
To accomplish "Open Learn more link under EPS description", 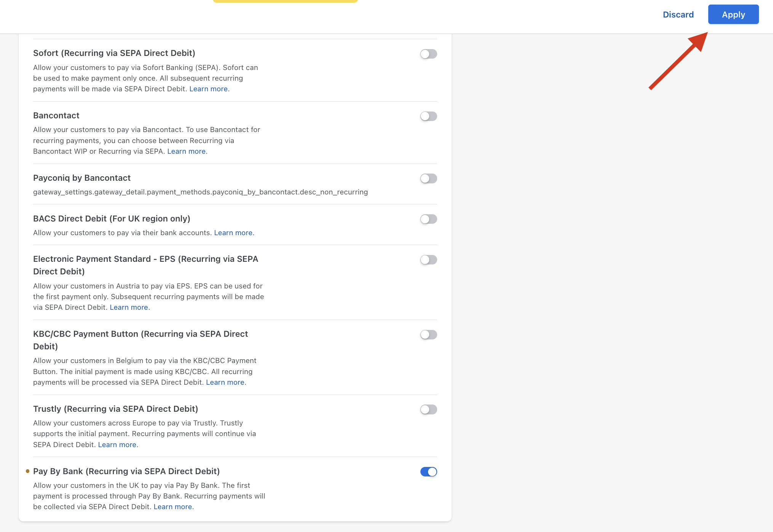I will 129,307.
